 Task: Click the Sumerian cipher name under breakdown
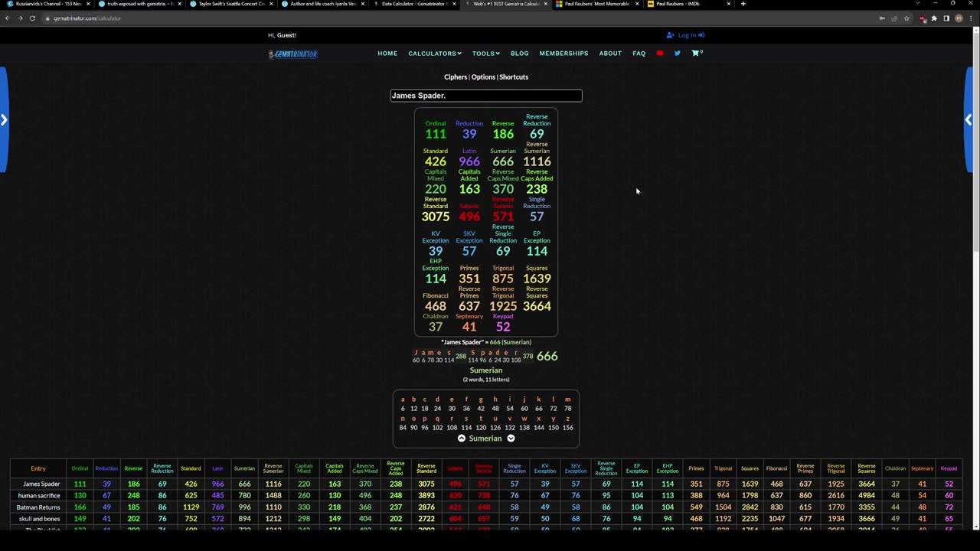pos(486,370)
